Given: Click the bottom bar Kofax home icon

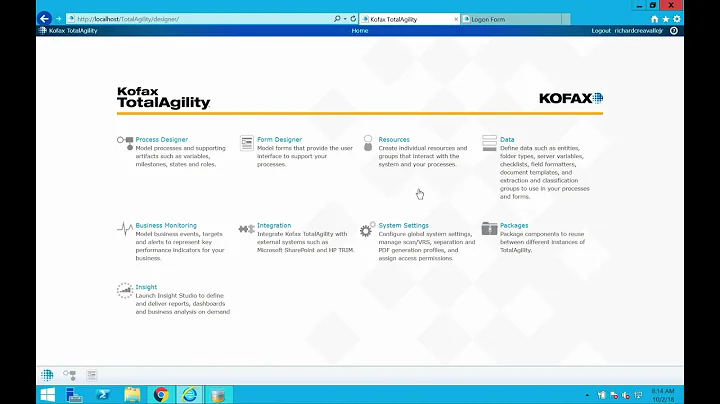Looking at the screenshot, I should [47, 375].
